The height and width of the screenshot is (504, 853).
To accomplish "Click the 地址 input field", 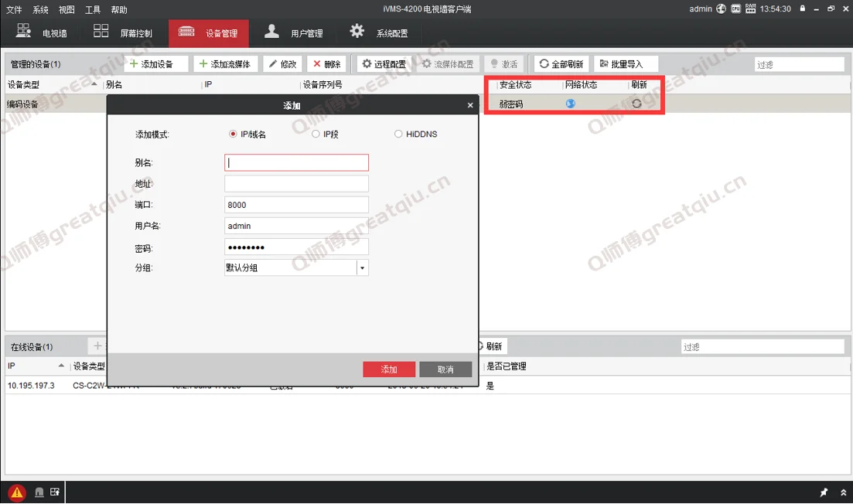I will 296,184.
